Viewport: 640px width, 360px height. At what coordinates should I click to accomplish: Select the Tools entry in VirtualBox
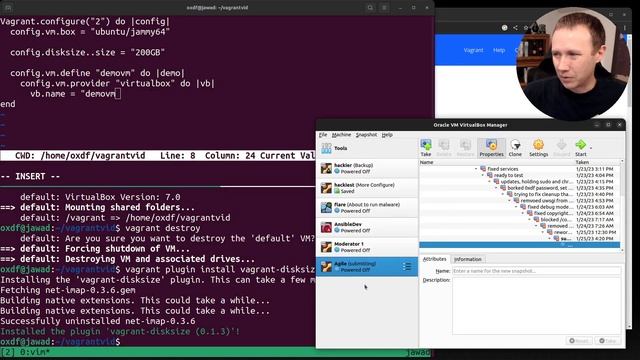tap(367, 148)
